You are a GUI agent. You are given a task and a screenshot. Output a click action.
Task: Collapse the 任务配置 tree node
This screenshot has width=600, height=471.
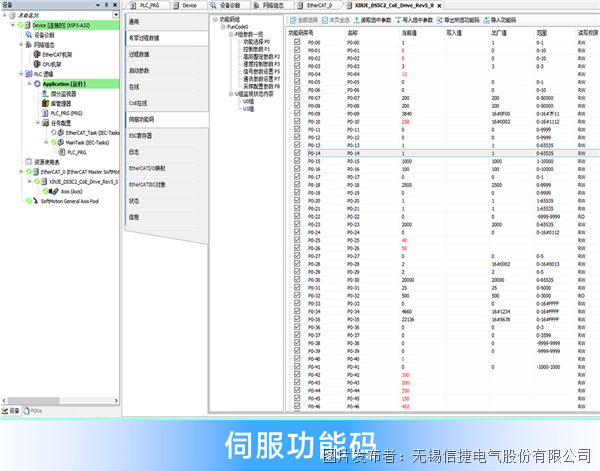[38, 122]
